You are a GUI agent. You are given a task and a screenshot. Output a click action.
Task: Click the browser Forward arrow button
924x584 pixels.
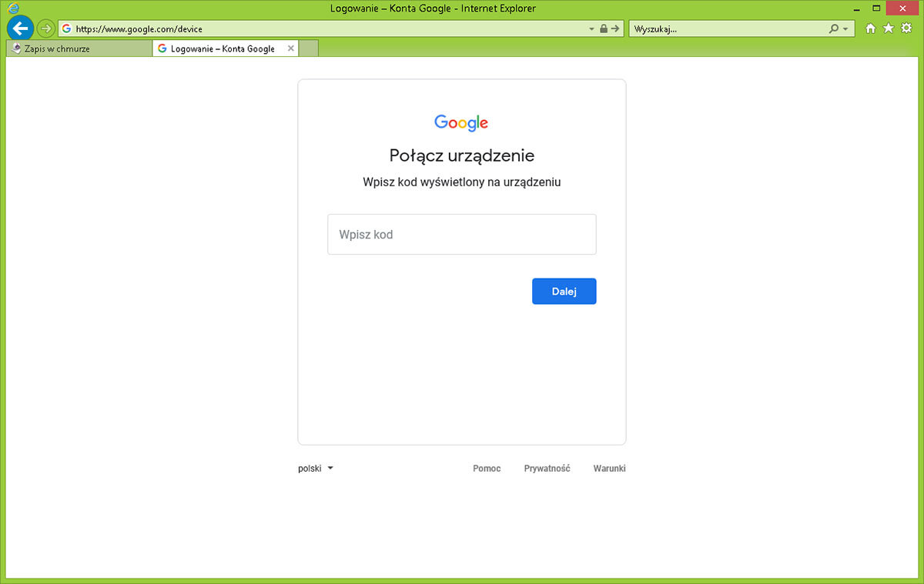[x=46, y=28]
